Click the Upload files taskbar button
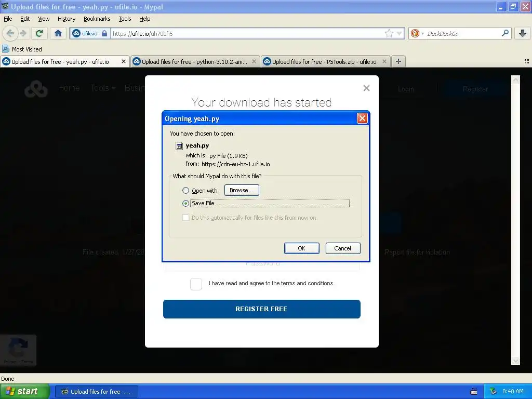The width and height of the screenshot is (532, 399). pyautogui.click(x=96, y=392)
